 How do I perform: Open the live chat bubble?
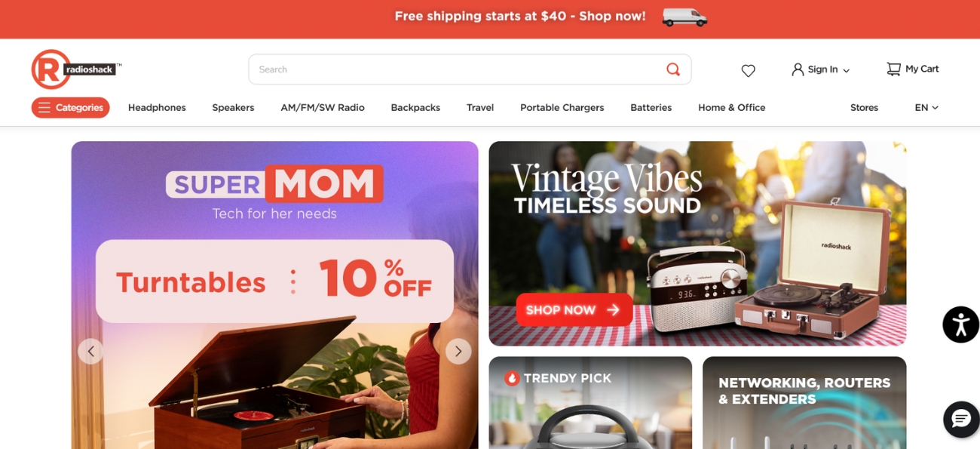pos(961,419)
